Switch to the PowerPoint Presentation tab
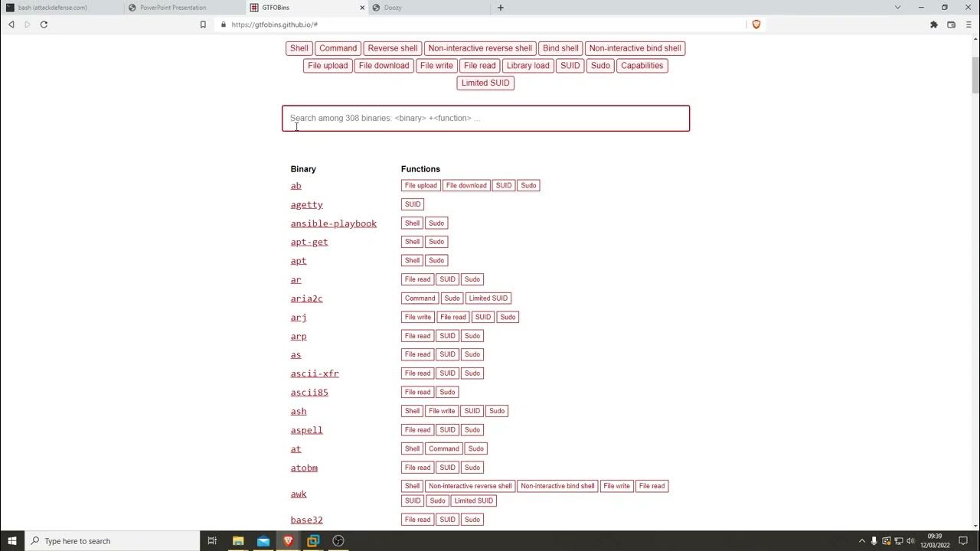Screen dimensions: 980x551 point(184,8)
